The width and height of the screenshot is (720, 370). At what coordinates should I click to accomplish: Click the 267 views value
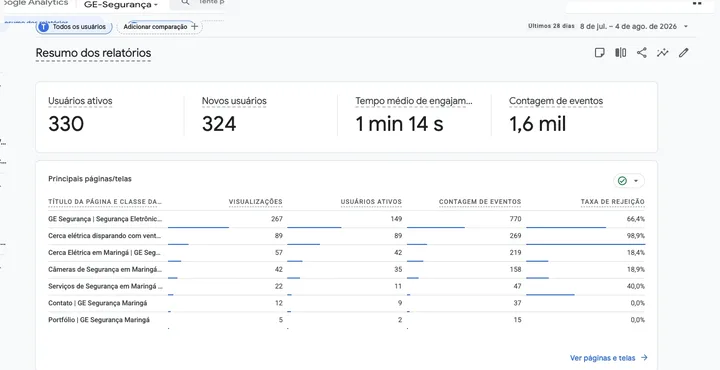point(277,219)
